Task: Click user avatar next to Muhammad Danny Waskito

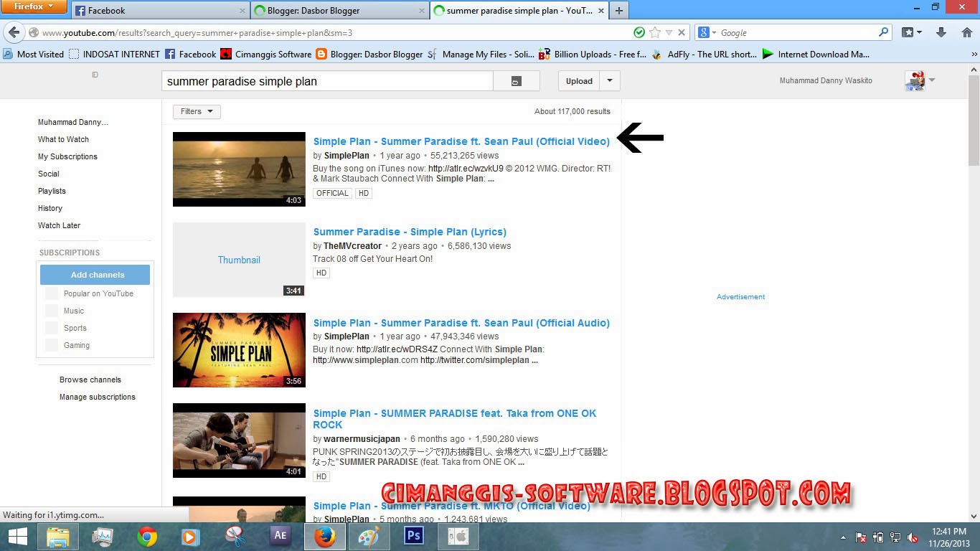Action: [x=915, y=81]
